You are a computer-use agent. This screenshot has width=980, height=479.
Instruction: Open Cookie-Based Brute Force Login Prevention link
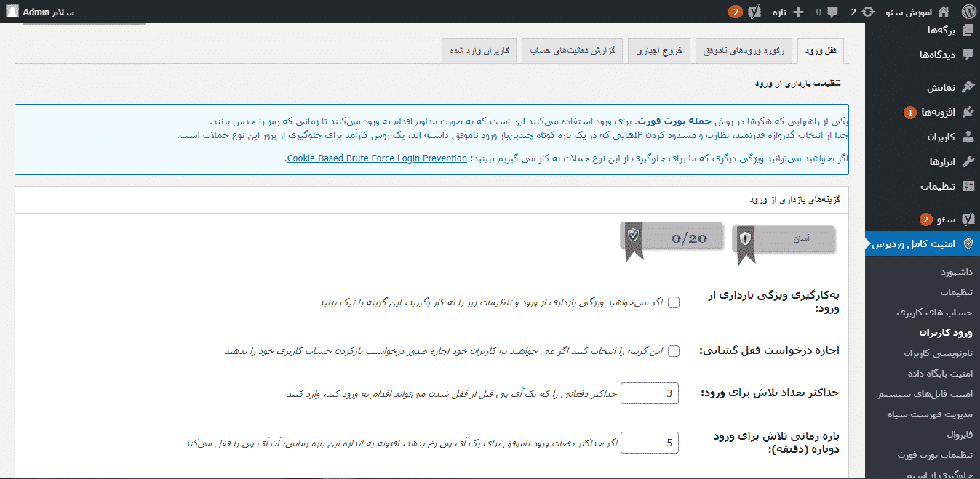click(377, 158)
